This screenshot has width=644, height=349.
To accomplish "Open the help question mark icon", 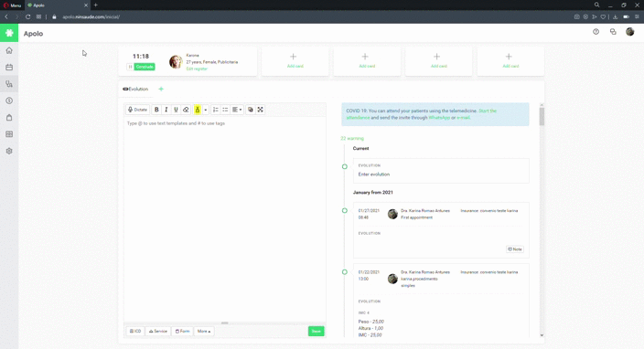I will click(596, 32).
